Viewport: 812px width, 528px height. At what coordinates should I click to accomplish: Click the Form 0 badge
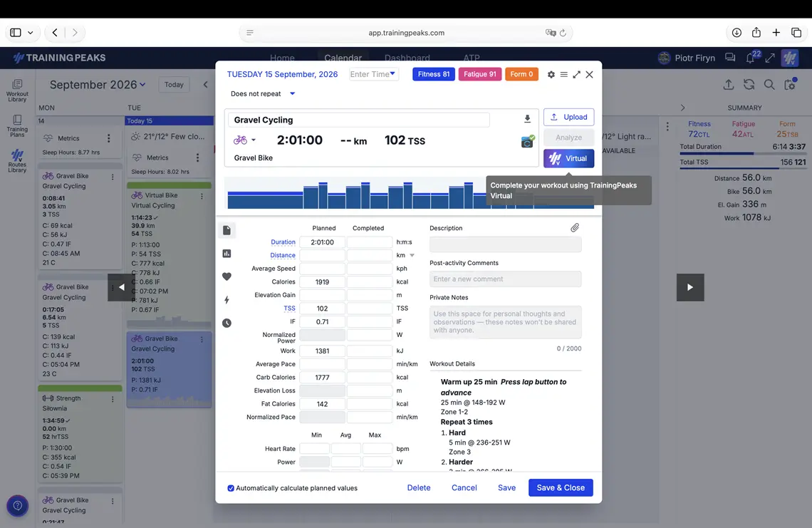coord(521,74)
